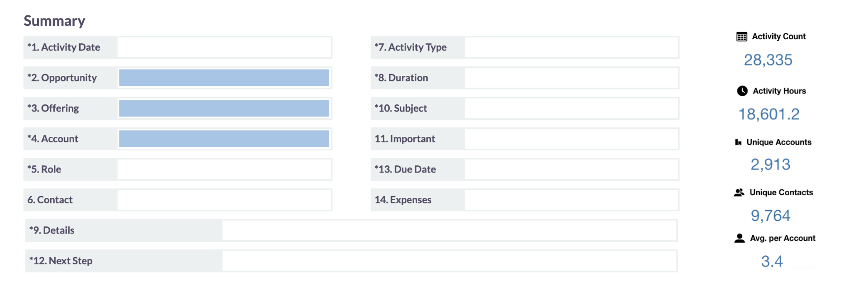Click the Activity Hours clock icon
868x305 pixels.
[x=742, y=91]
